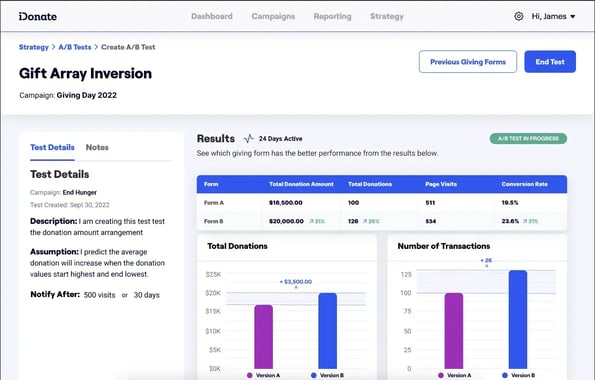Click the iDonate logo

[x=38, y=16]
